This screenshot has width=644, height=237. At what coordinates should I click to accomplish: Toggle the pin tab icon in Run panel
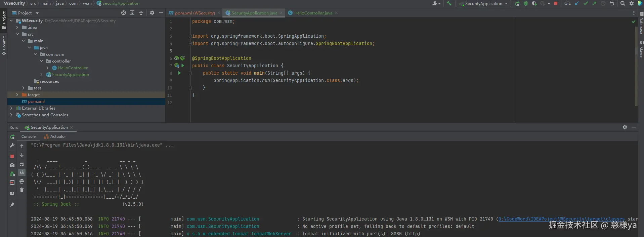(12, 204)
